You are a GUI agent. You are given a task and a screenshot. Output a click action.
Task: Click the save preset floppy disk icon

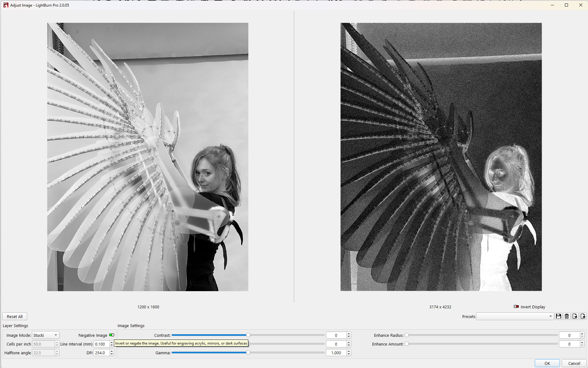[558, 316]
